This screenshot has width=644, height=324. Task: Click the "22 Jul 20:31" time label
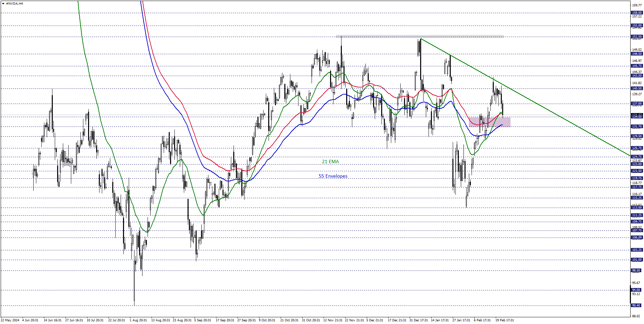tap(117, 320)
